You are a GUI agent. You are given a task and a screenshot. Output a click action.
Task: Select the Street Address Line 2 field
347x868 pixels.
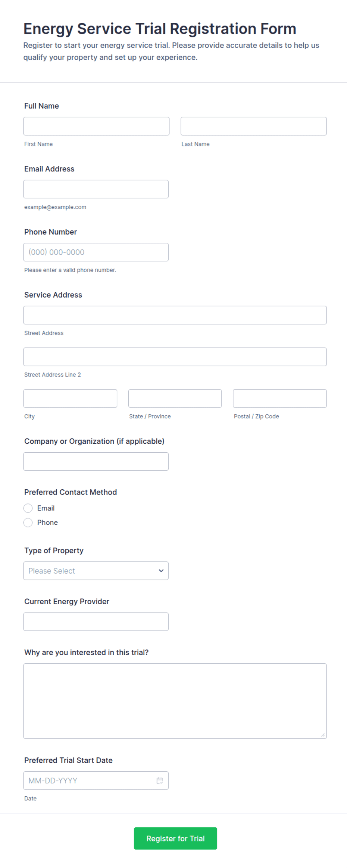(175, 357)
